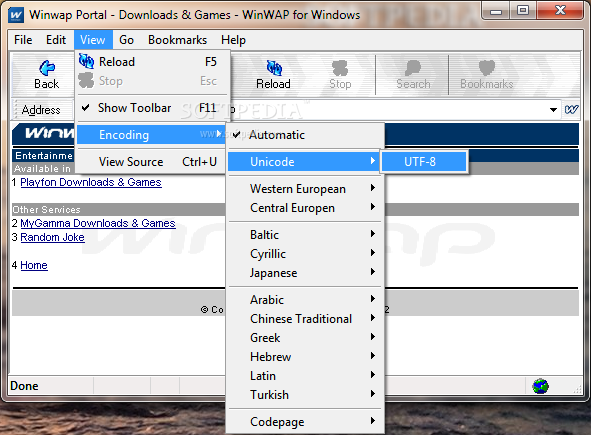Expand the Arabic encoding submenu
The width and height of the screenshot is (591, 435).
(306, 300)
